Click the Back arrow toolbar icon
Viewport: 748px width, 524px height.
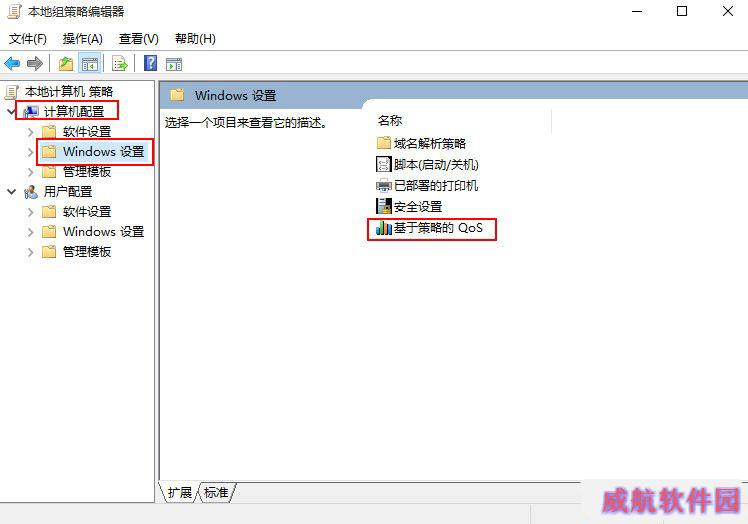point(12,63)
